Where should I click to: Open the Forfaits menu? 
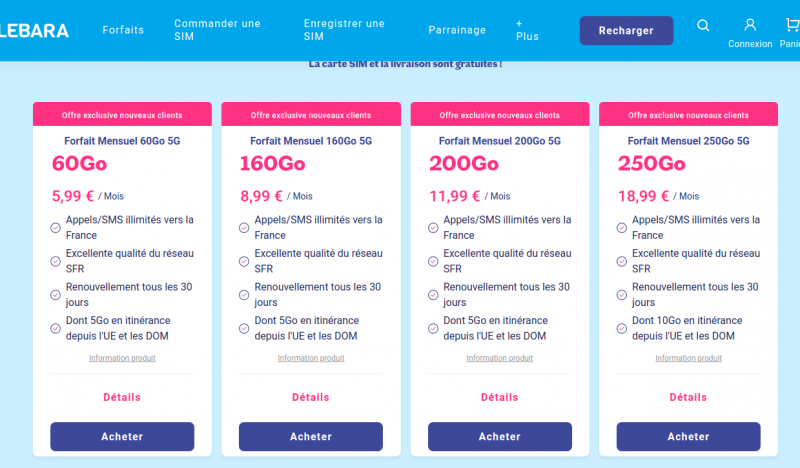pyautogui.click(x=123, y=30)
